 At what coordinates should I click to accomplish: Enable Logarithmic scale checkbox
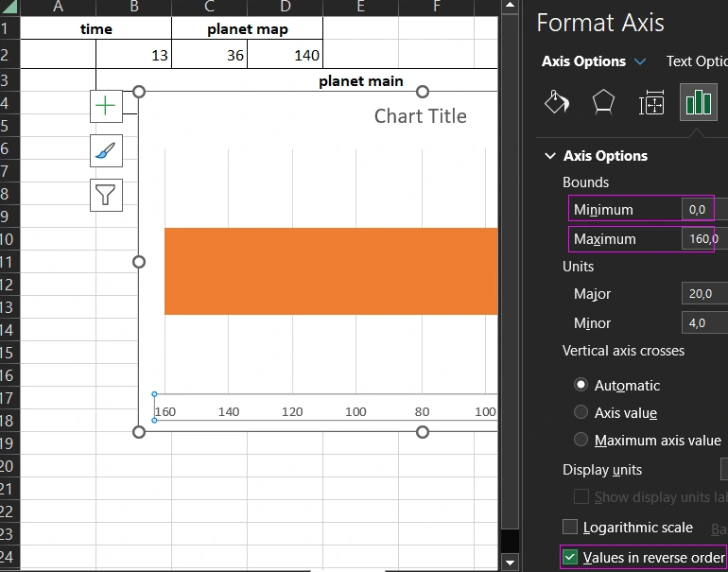tap(570, 528)
